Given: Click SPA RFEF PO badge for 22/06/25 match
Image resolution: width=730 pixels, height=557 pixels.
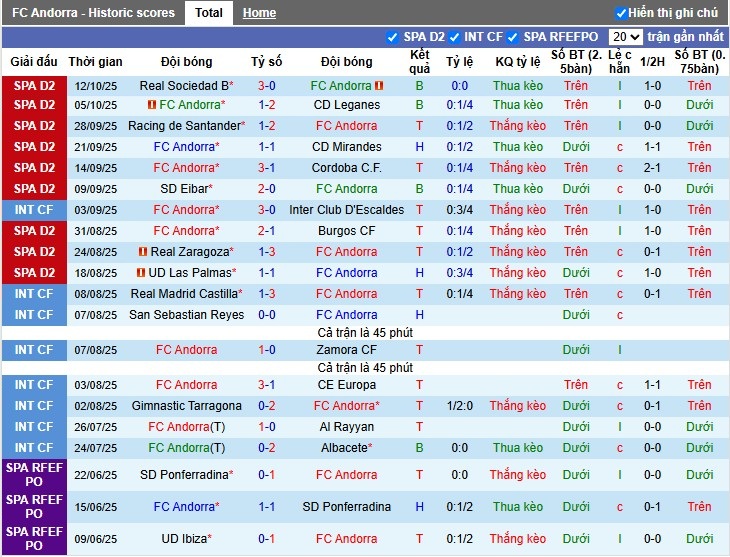Looking at the screenshot, I should 34,475.
